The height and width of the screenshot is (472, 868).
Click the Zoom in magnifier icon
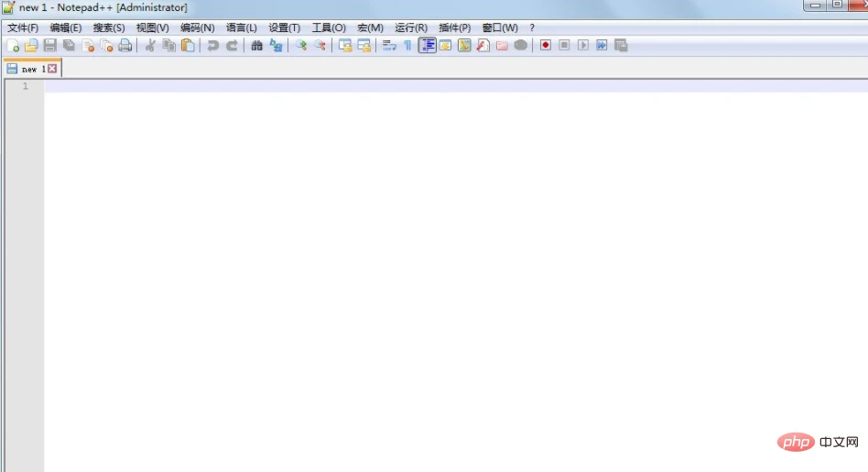pos(300,45)
